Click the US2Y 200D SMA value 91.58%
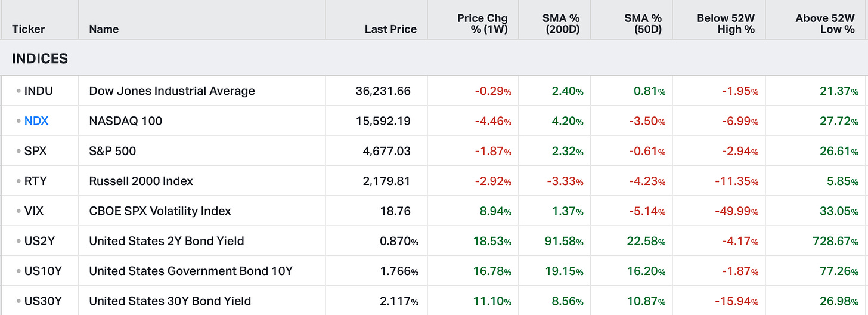Viewport: 868px width, 315px height. [x=564, y=241]
